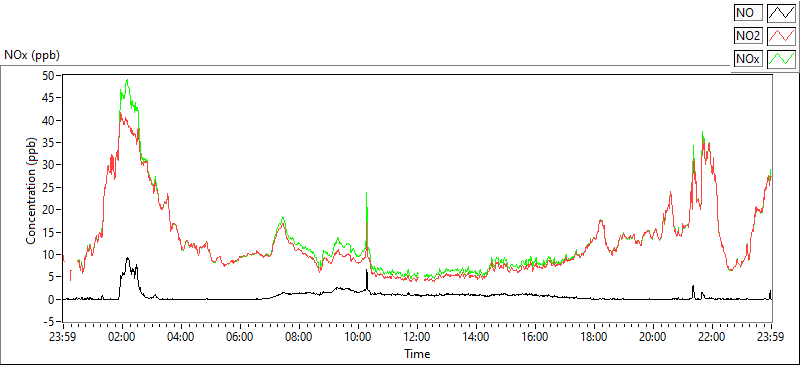
Task: Click the 10:00 x-axis tick label
Action: 358,336
